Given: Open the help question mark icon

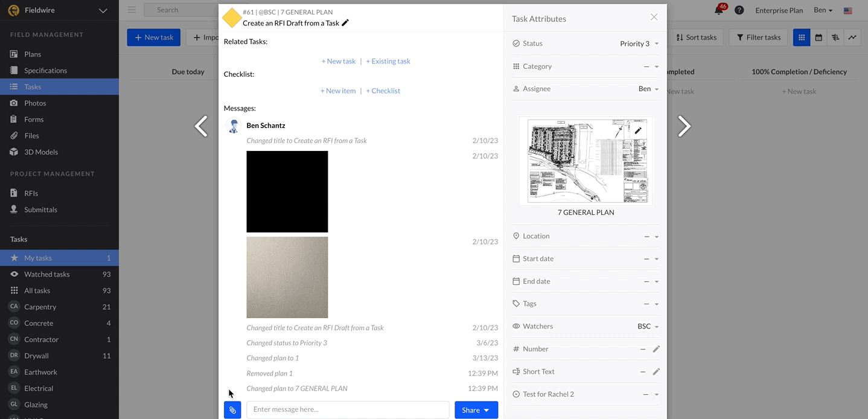Looking at the screenshot, I should 739,10.
